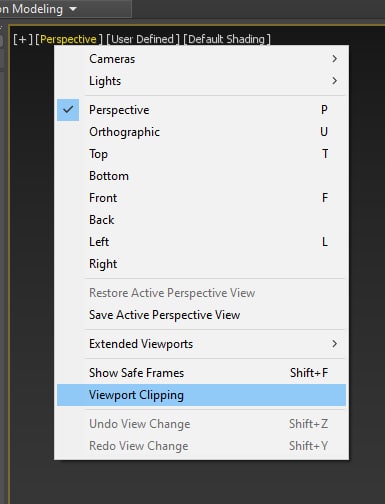The height and width of the screenshot is (504, 385).
Task: Click the Perspective viewport label
Action: (68, 39)
